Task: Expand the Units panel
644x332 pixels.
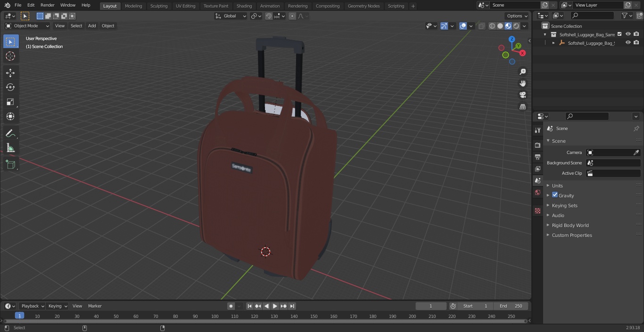Action: tap(557, 186)
